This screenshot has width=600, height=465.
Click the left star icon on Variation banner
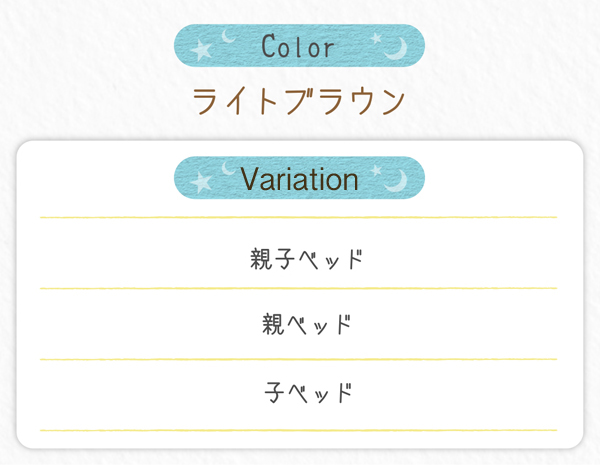(201, 183)
